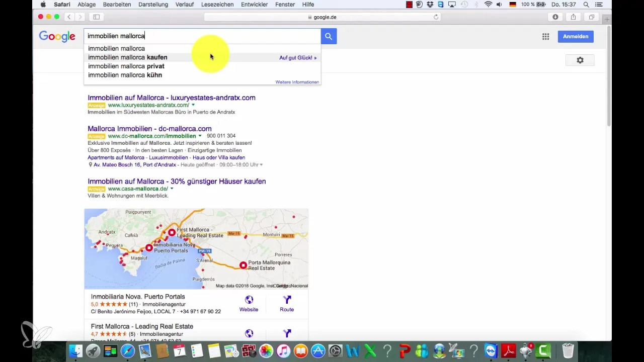Open AirPlay display menu
The image size is (644, 362).
click(x=452, y=4)
